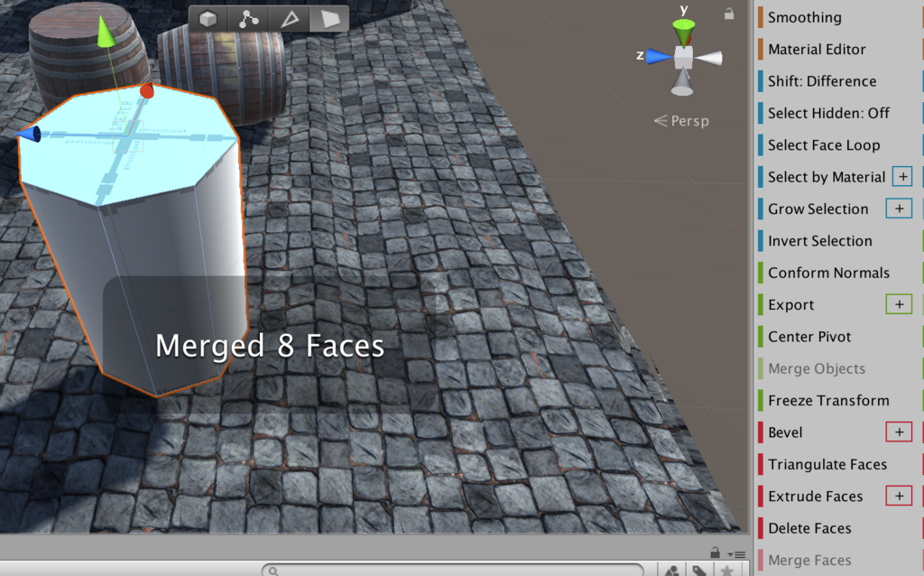Click Grow Selection
The image size is (924, 576).
tap(818, 209)
